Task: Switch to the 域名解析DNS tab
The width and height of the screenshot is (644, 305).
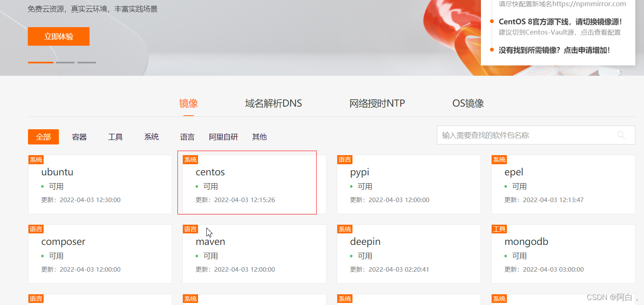Action: click(x=273, y=103)
